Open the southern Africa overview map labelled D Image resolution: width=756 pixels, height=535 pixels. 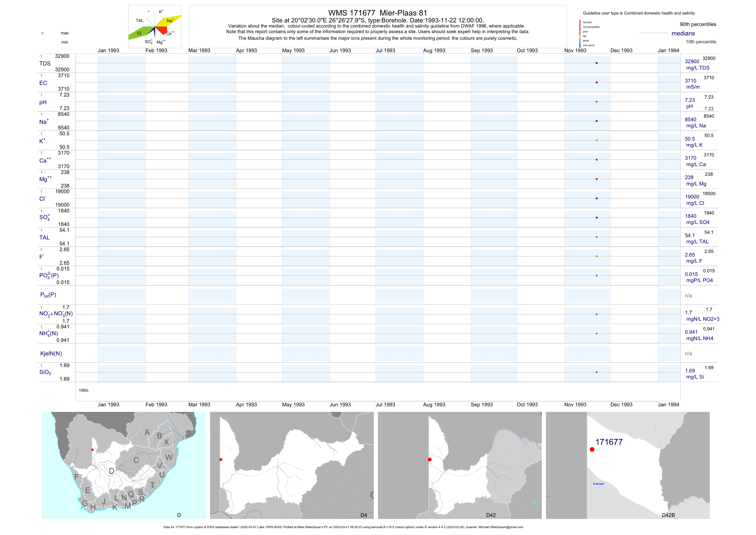124,465
